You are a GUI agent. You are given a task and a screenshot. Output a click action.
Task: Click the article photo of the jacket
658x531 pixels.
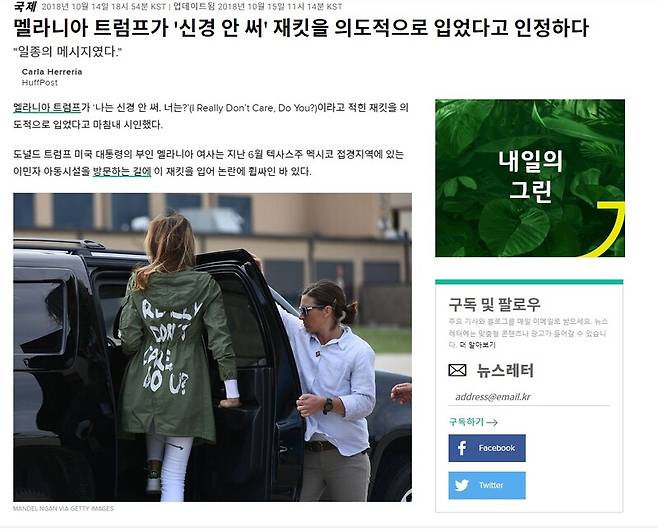(212, 347)
